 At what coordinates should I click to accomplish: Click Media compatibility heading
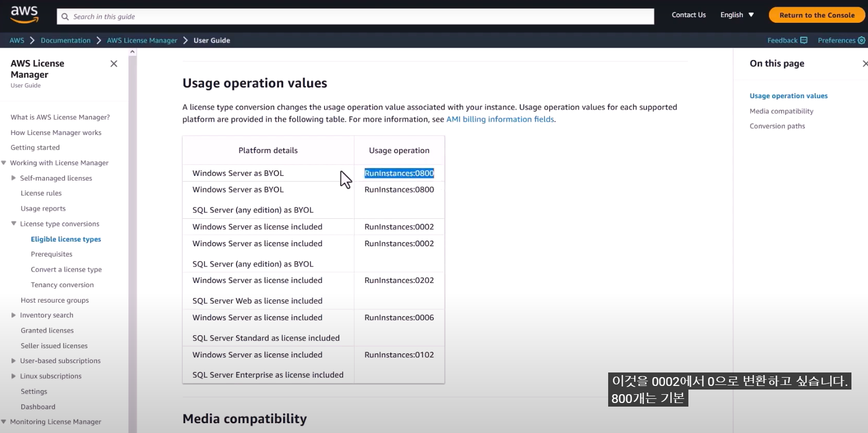(245, 419)
